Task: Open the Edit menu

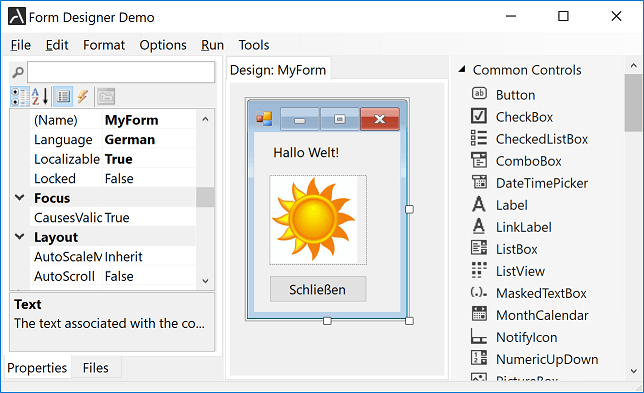Action: click(57, 45)
